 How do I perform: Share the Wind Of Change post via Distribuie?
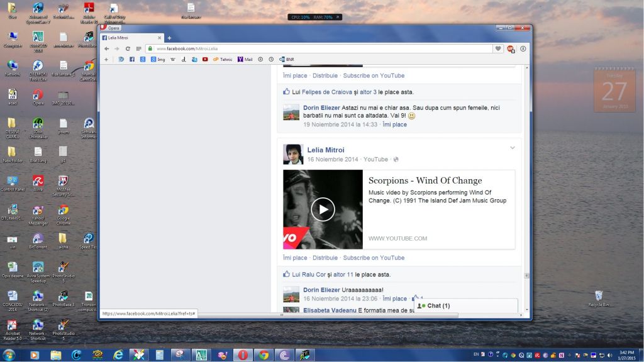point(325,258)
